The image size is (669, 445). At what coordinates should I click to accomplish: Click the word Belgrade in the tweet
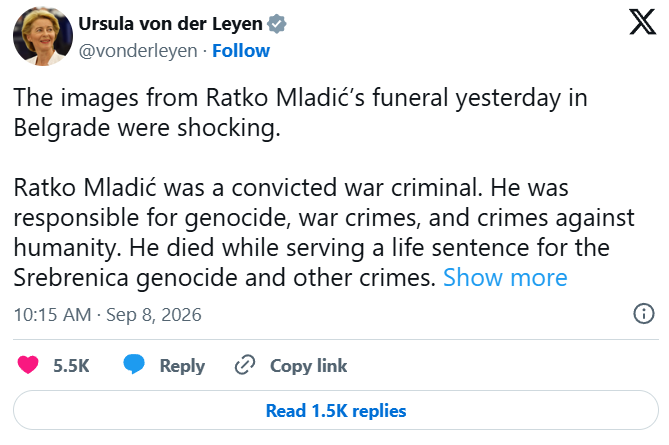tap(61, 128)
